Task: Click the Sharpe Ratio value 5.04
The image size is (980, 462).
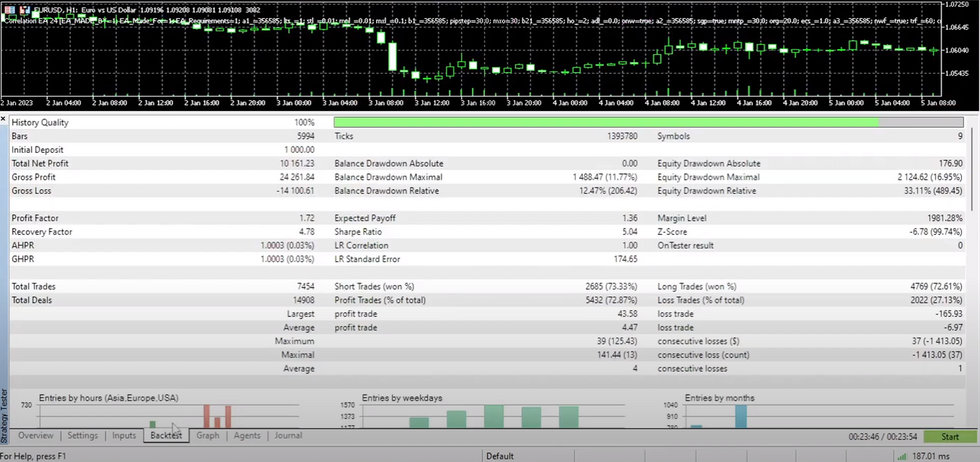Action: pyautogui.click(x=629, y=232)
